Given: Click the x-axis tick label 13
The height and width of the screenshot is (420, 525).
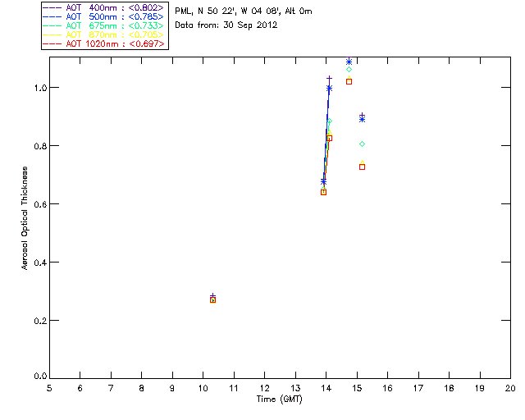Looking at the screenshot, I should 295,388.
